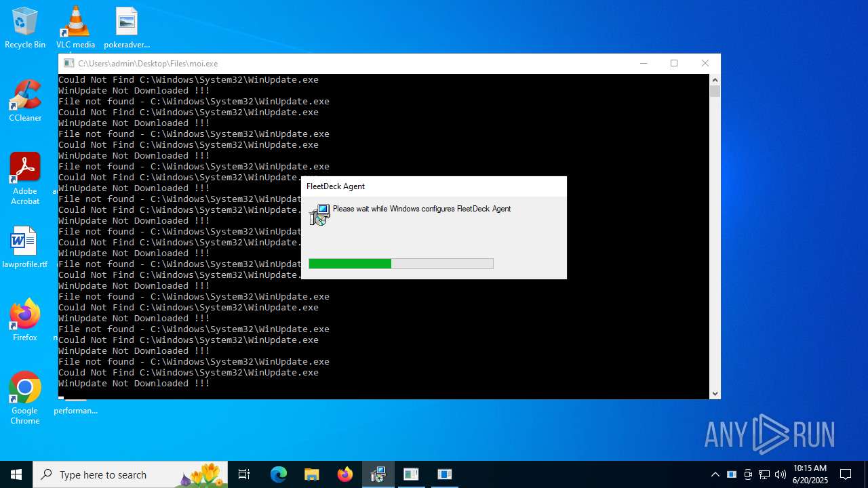The width and height of the screenshot is (868, 488).
Task: Click the console icon in moi.exe title bar
Action: (x=68, y=63)
